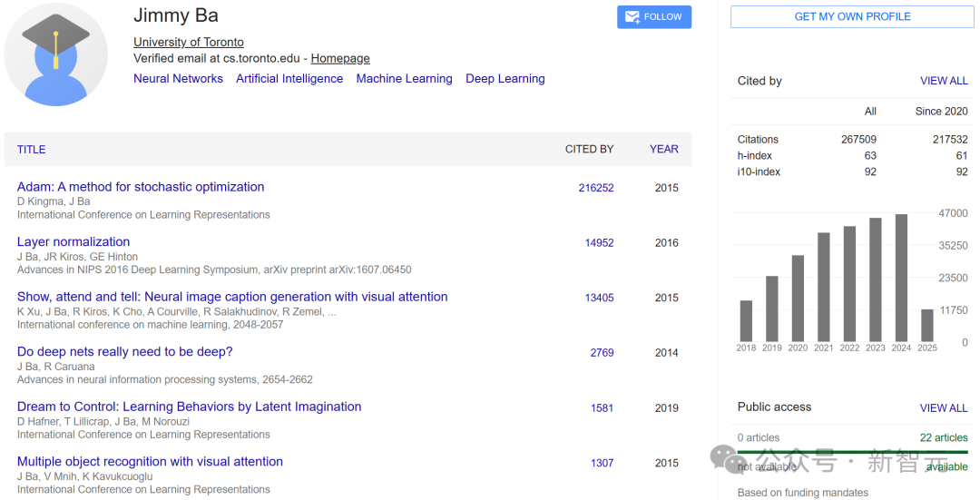Click the Get My Own Profile button

pyautogui.click(x=852, y=16)
